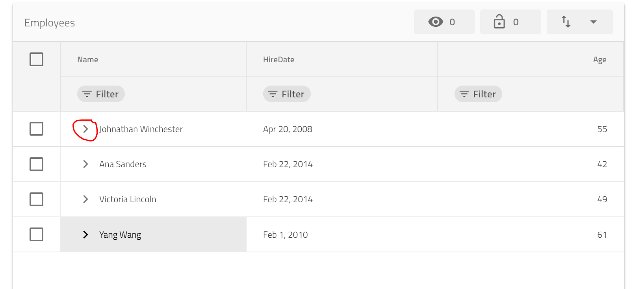The height and width of the screenshot is (289, 644).
Task: Check the select-all checkbox in the header
Action: point(36,59)
